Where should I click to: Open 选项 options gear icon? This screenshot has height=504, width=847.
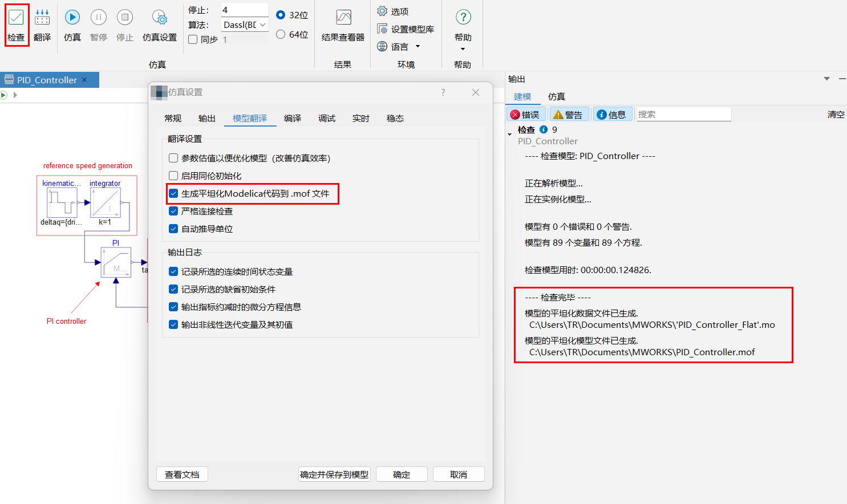[382, 11]
